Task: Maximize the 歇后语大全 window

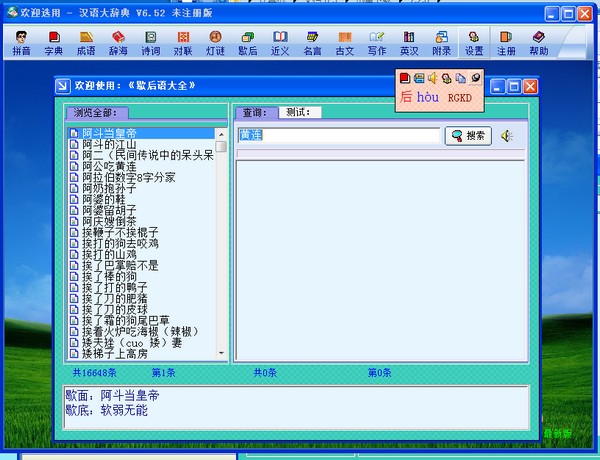Action: (514, 86)
